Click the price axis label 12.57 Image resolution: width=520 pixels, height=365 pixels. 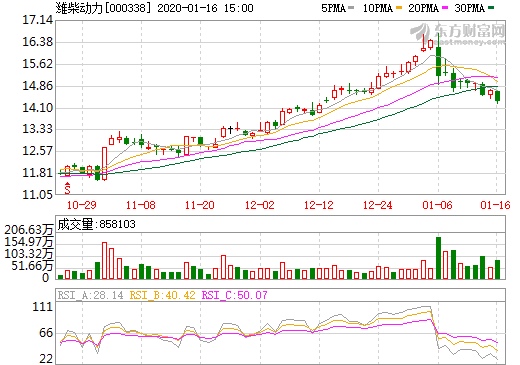(37, 151)
